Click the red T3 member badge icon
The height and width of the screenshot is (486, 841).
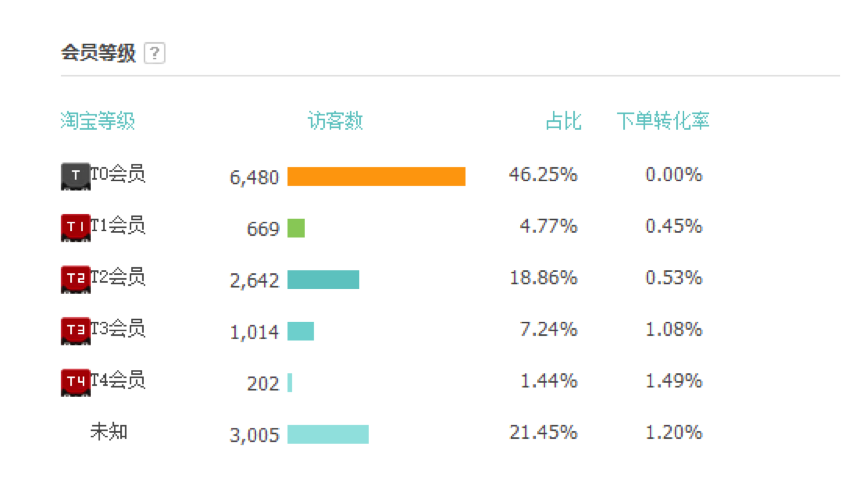tap(76, 331)
